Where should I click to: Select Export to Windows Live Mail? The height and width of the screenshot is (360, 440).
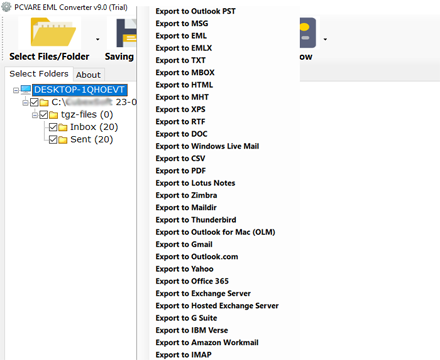point(207,146)
